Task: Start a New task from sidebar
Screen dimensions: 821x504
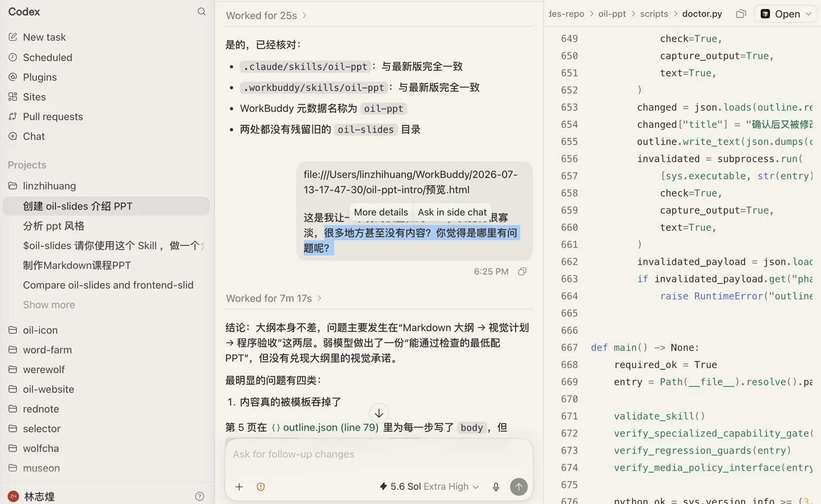Action: point(44,37)
